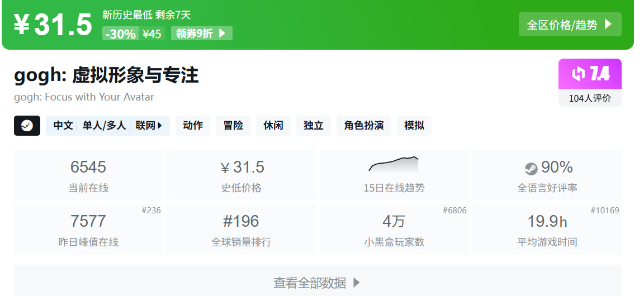Click the large ¥31.5 price in the banner
This screenshot has width=644, height=296.
(x=53, y=25)
